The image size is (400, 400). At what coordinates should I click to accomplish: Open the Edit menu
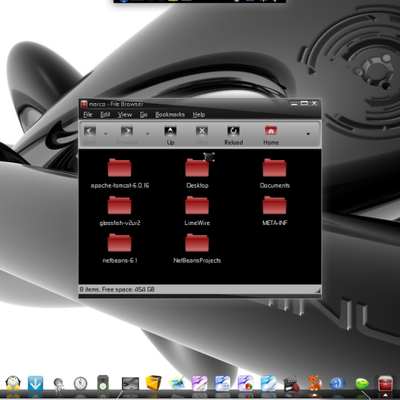point(105,115)
